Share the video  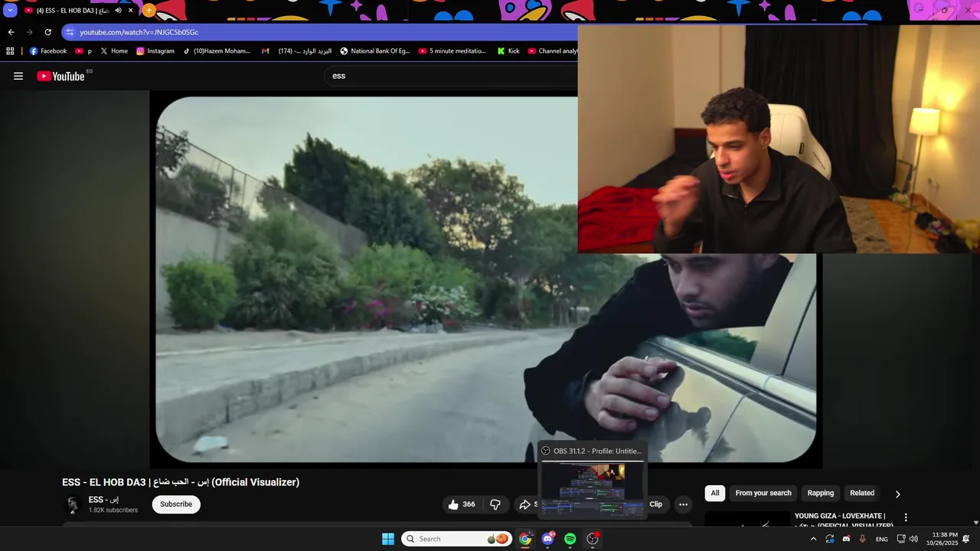pyautogui.click(x=527, y=504)
